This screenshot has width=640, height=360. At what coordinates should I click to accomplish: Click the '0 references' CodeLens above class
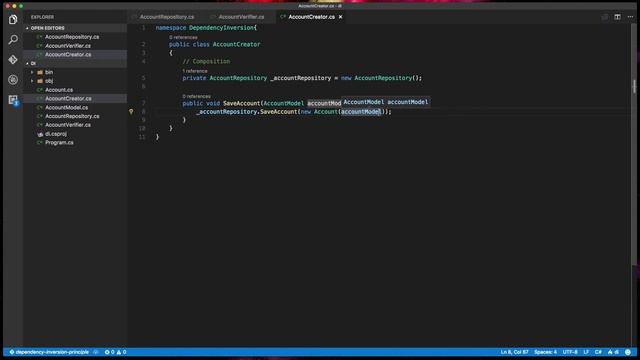183,38
